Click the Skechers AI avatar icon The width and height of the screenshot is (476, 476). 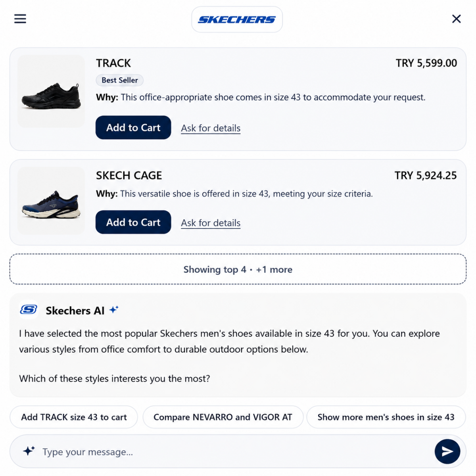click(29, 310)
